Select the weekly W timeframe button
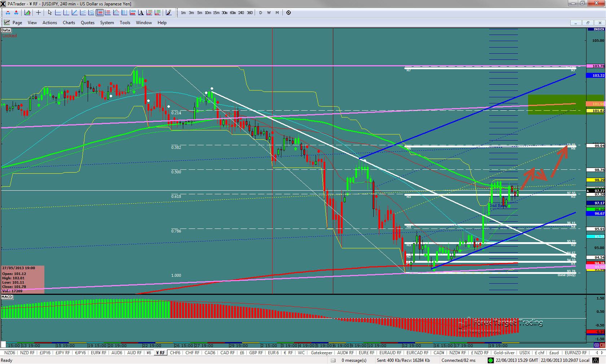The image size is (606, 364). tap(269, 13)
